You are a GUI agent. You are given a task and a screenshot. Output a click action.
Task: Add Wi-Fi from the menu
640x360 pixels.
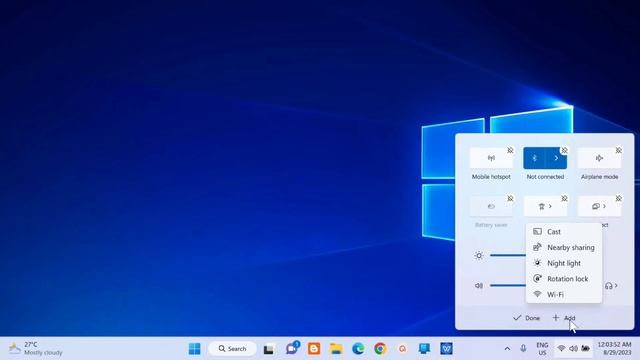[564, 294]
